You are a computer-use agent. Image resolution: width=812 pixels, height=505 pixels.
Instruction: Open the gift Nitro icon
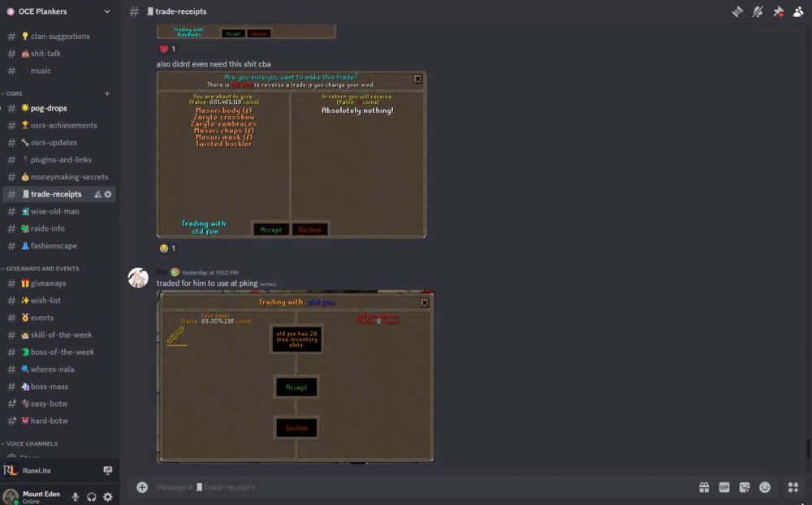pos(704,487)
